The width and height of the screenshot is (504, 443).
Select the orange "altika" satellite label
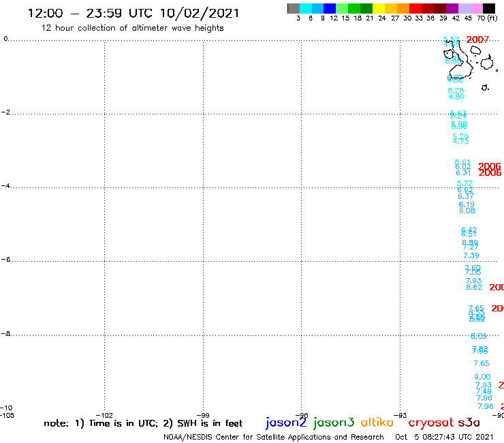click(377, 423)
